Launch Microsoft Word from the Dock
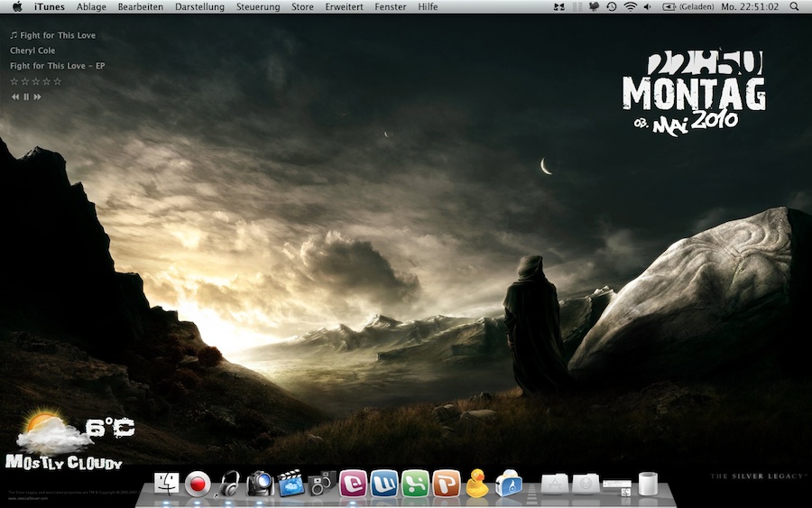Viewport: 812px width, 508px height. click(x=383, y=484)
